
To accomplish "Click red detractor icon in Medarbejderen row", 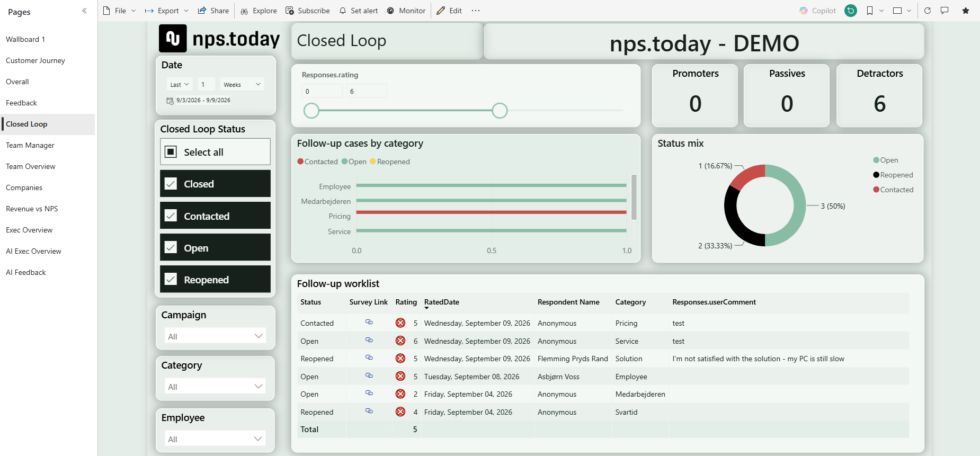I will (x=400, y=394).
